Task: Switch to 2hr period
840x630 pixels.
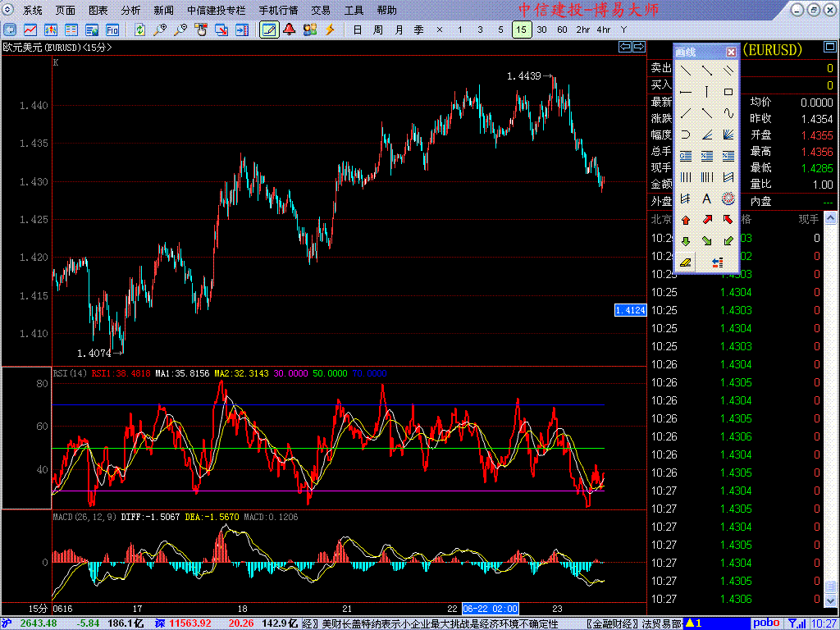Action: pos(583,30)
